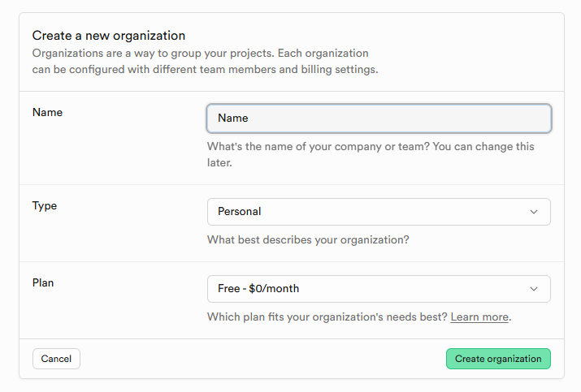Click the 'What's the name of your company' hint
Image resolution: width=581 pixels, height=392 pixels.
371,147
